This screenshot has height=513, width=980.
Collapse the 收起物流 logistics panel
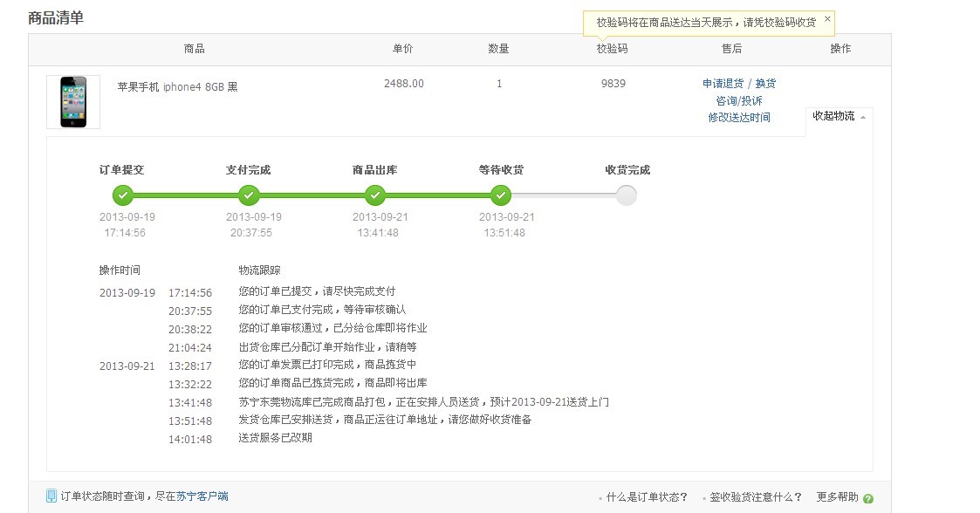coord(833,115)
